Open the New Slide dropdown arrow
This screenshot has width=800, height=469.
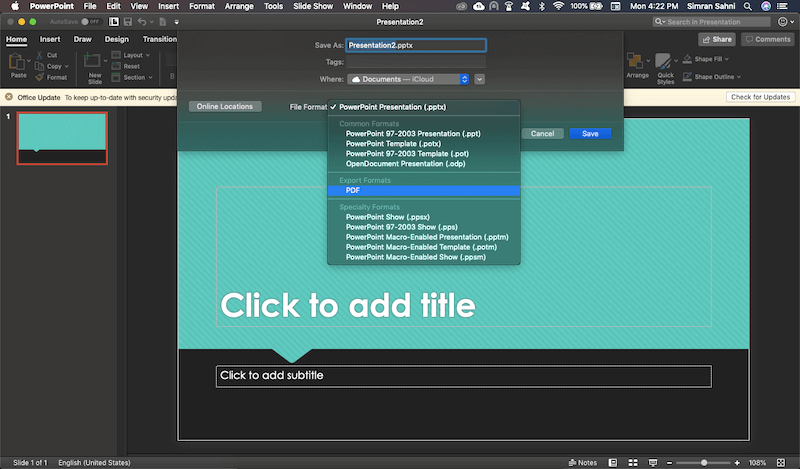point(106,61)
